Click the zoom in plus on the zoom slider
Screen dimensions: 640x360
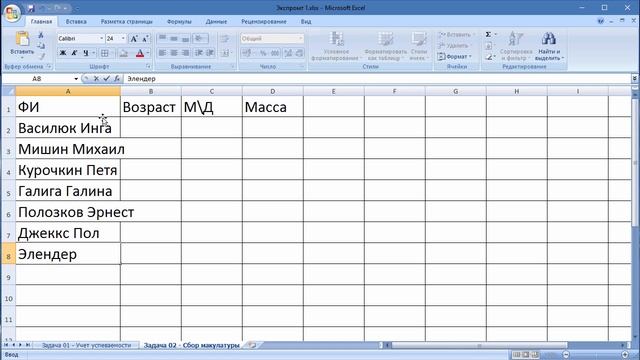625,355
